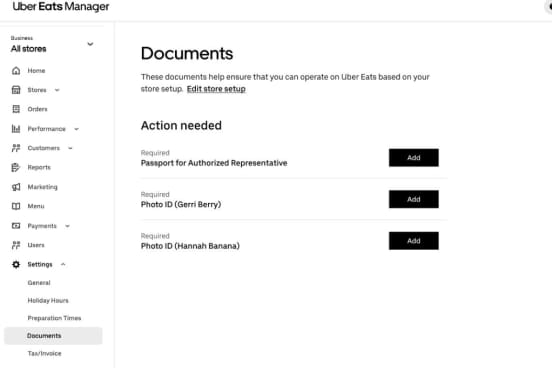Expand the Payments submenu chevron
This screenshot has height=368, width=552.
coord(67,226)
